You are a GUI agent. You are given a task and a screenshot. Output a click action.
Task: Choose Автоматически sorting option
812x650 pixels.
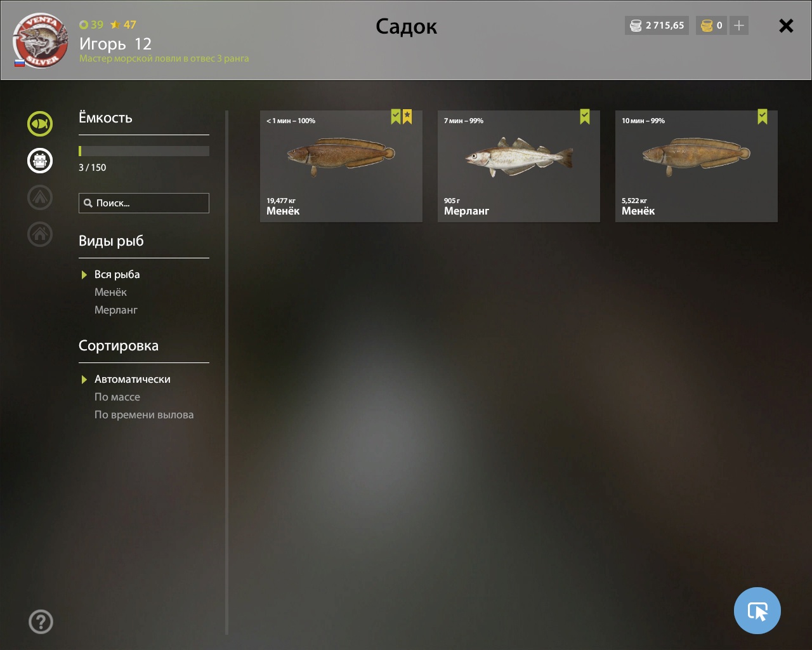pyautogui.click(x=132, y=379)
